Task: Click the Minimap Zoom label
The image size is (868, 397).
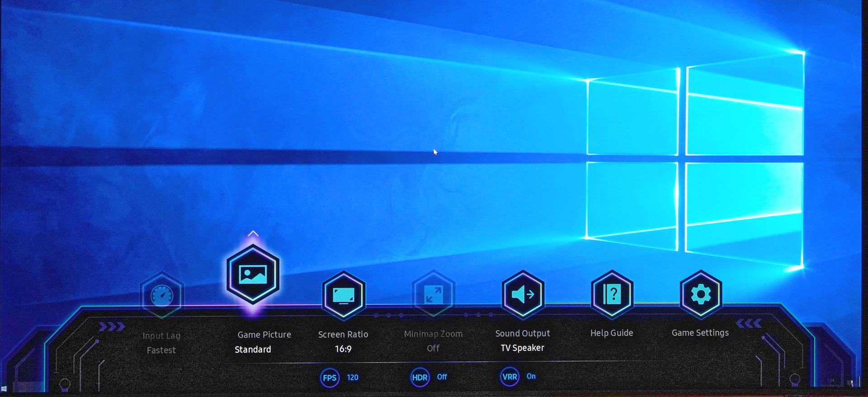Action: pos(433,334)
